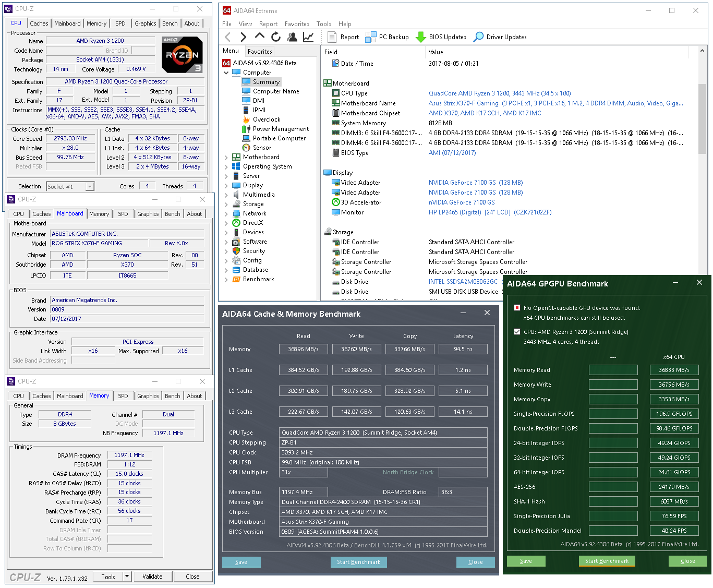Open the AIDA64 graph chart icon
The image size is (713, 588).
308,37
